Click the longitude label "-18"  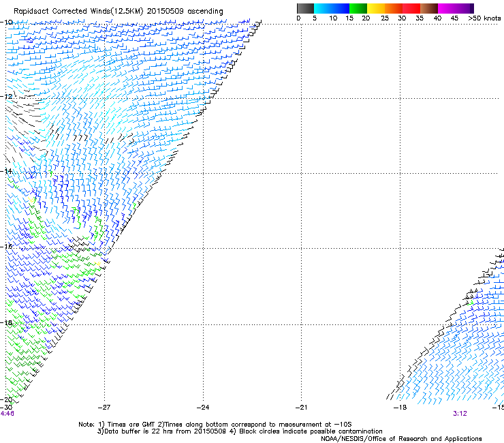coord(400,408)
